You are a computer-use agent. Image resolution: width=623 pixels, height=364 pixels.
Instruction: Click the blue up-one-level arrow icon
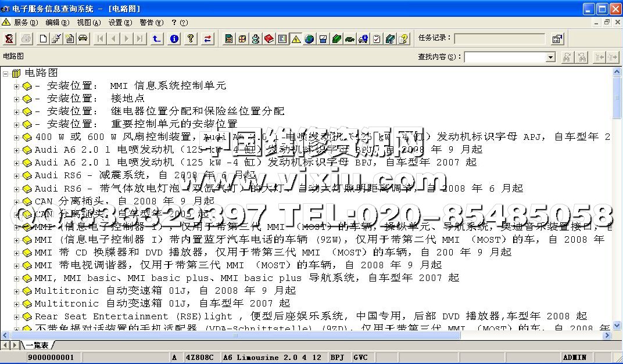tap(156, 38)
